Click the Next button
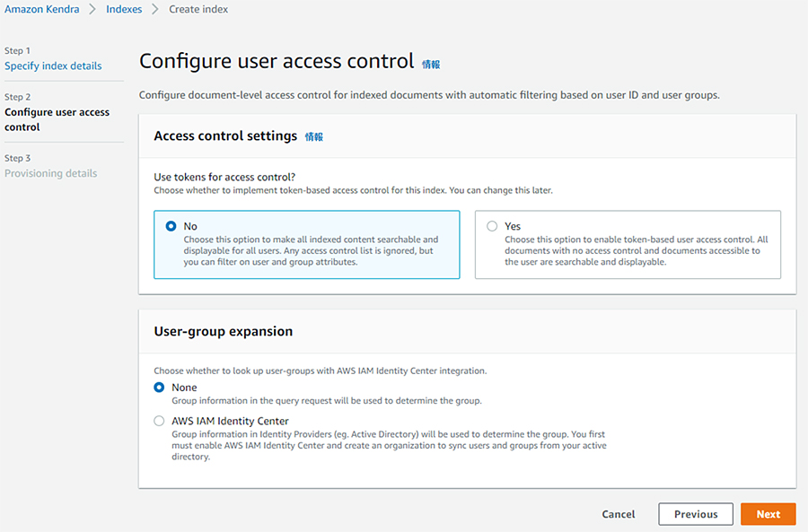Viewport: 808px width, 532px height. (768, 514)
